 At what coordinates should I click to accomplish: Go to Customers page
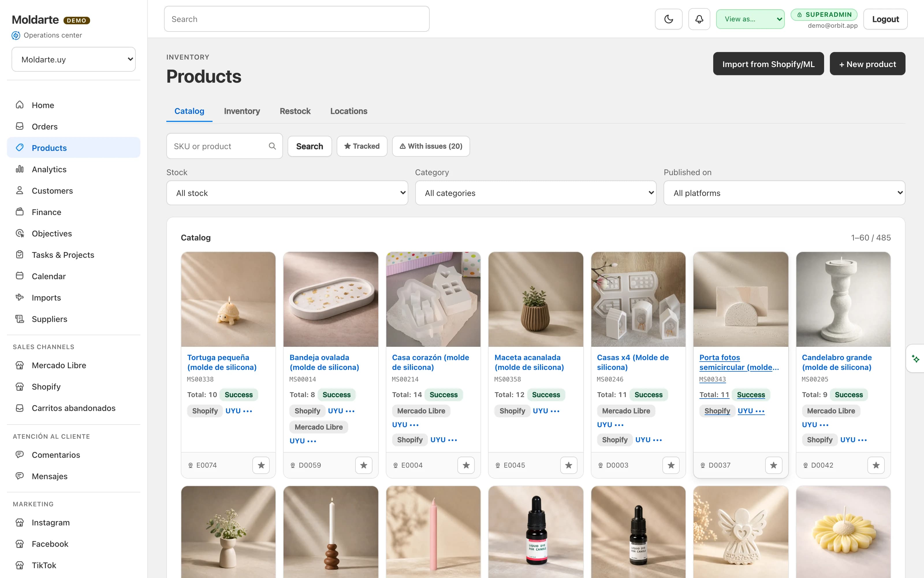point(73,190)
